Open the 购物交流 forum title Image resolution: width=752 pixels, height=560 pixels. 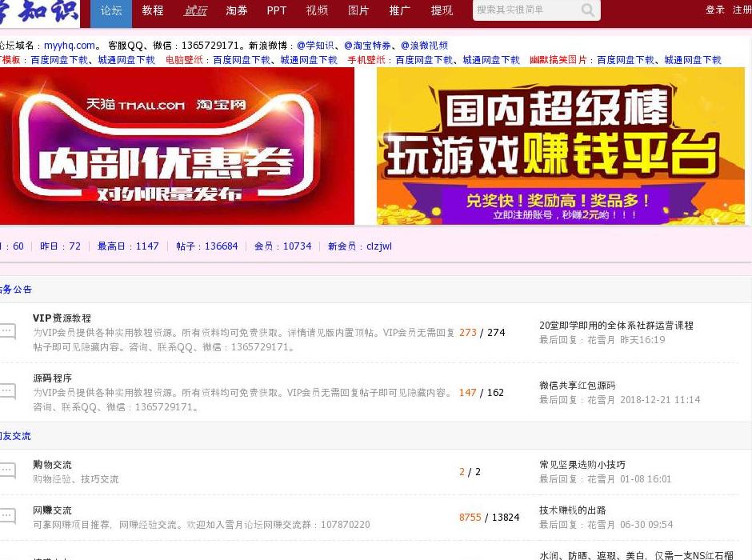(x=52, y=464)
